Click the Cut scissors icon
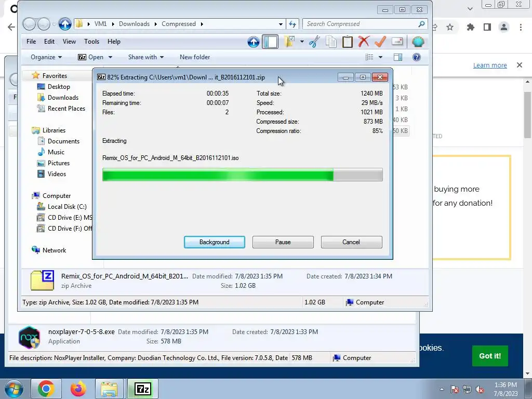This screenshot has height=399, width=532. (314, 42)
